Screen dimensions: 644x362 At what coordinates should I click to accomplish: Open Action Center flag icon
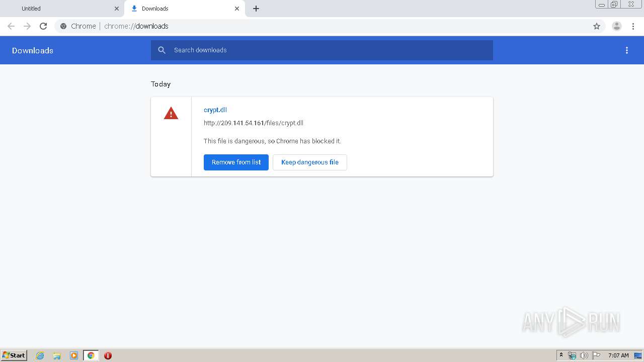click(x=596, y=355)
